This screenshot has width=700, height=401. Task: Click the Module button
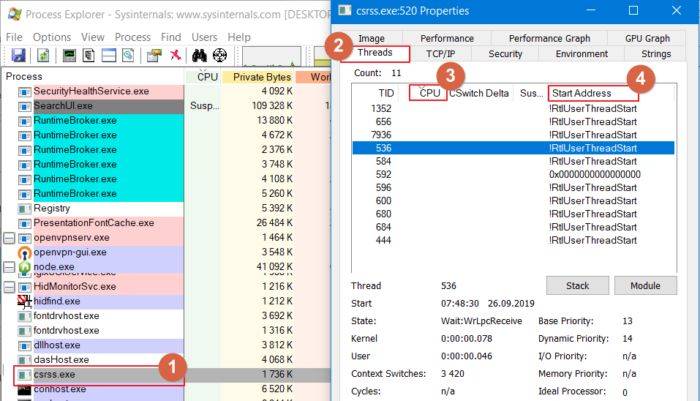645,286
